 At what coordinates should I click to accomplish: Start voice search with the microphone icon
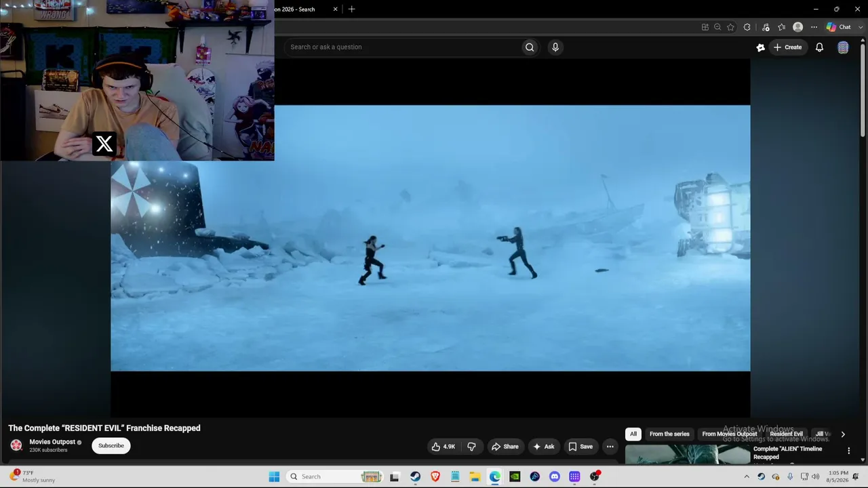(555, 47)
